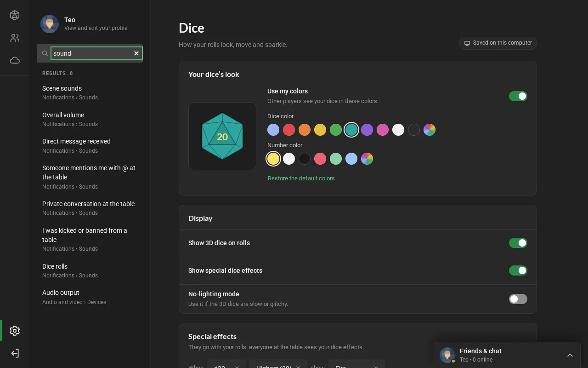This screenshot has height=368, width=588.
Task: Pick the red dice color swatch
Action: tap(289, 130)
